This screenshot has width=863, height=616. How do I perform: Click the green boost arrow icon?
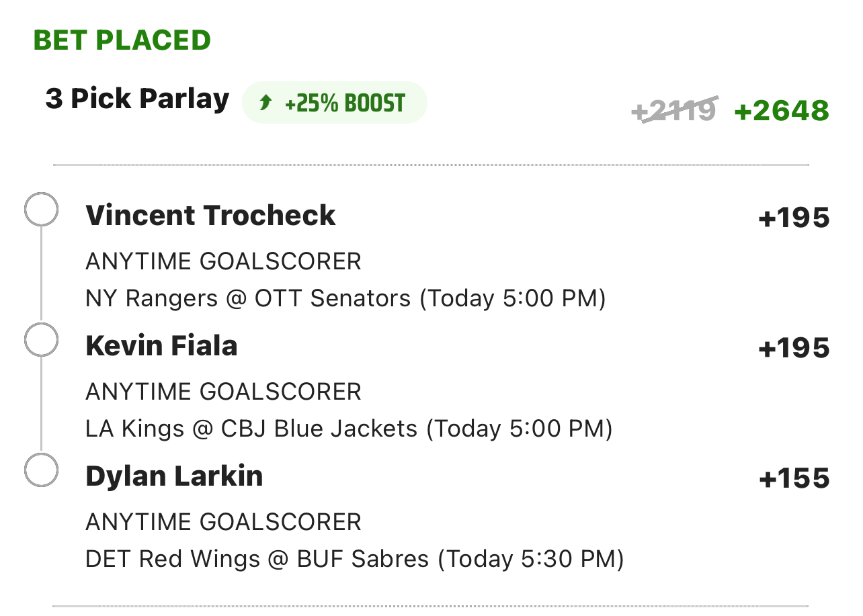point(266,103)
